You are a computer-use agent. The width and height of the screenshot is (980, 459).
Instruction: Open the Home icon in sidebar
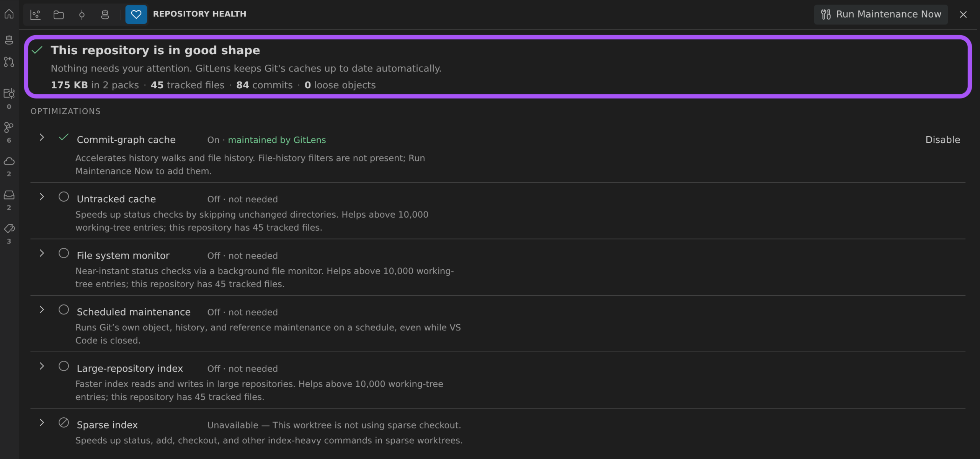pyautogui.click(x=9, y=14)
